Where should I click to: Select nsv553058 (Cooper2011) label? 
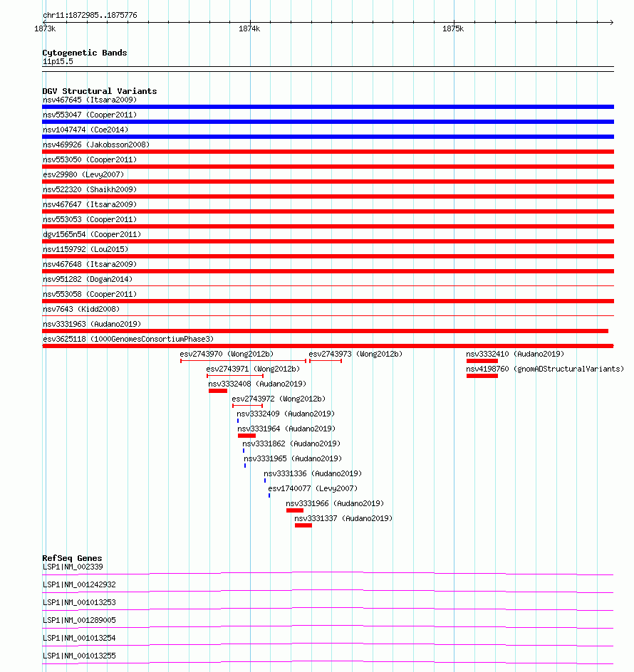90,295
